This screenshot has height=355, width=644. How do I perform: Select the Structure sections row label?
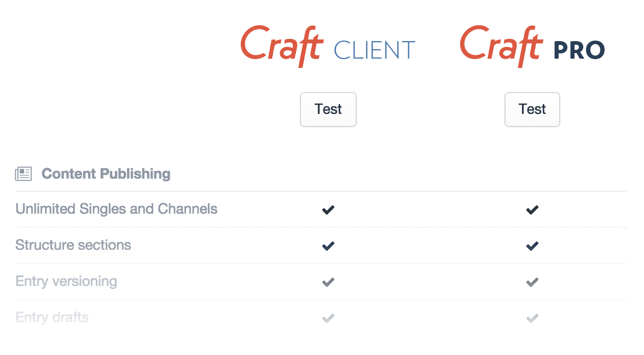click(x=73, y=245)
